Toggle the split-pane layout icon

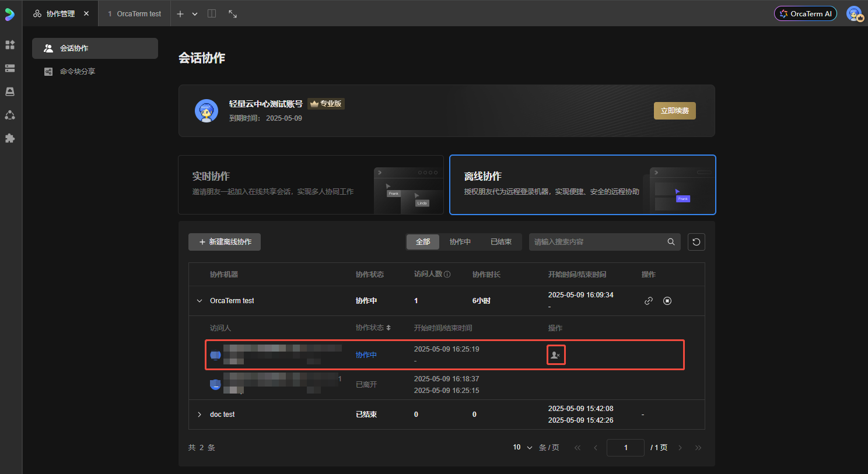click(x=212, y=13)
